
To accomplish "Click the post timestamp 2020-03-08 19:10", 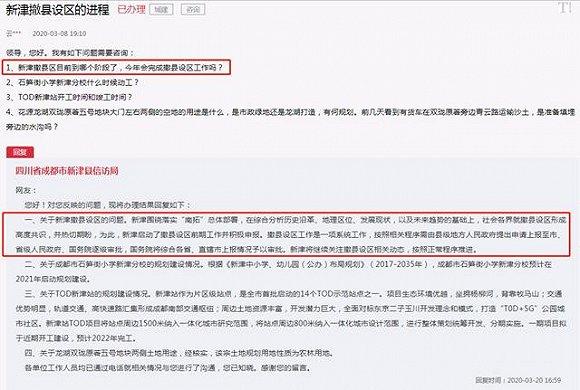I will tap(59, 33).
